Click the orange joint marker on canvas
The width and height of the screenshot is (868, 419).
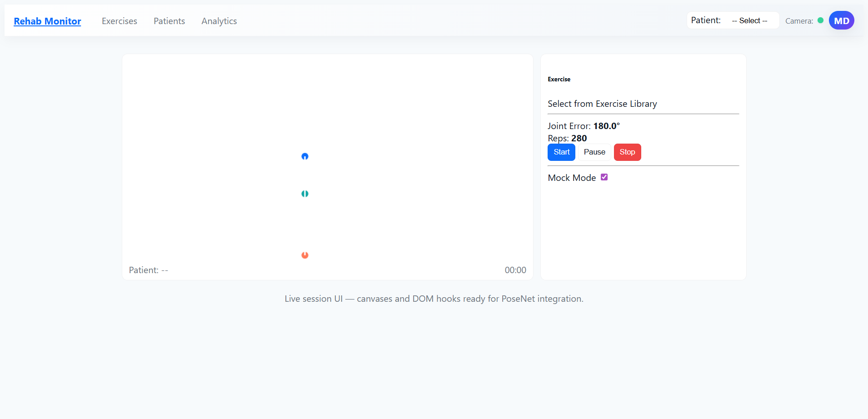tap(305, 255)
